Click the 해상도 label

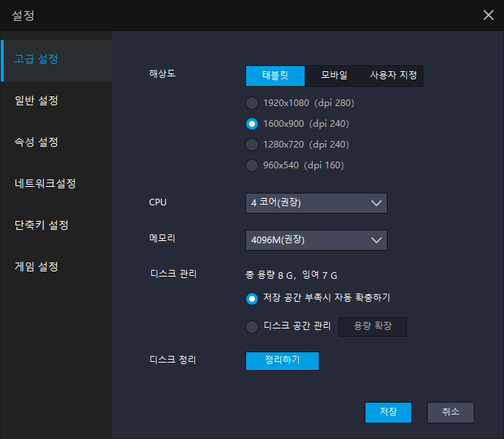[x=162, y=73]
